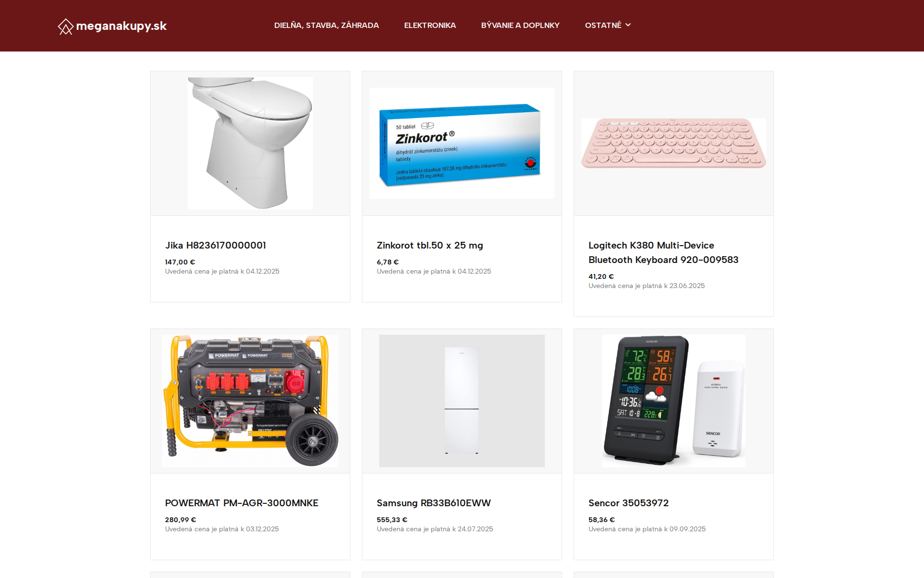
Task: Open Logitech K380 Multi-Device Keyboard title
Action: pos(663,252)
